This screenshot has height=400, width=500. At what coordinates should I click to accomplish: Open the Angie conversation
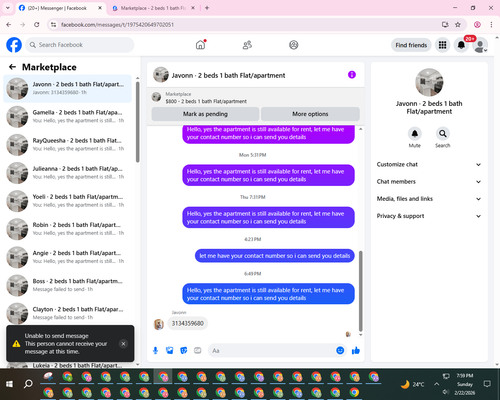(x=68, y=257)
